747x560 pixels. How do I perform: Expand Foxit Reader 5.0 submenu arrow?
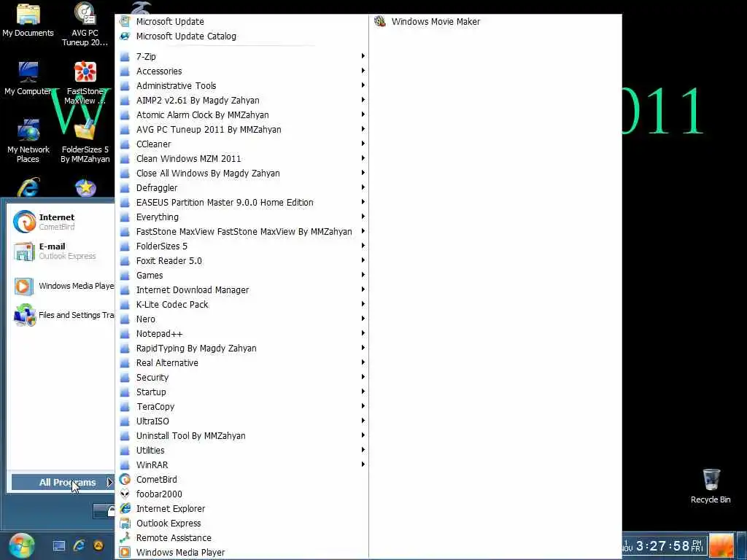(363, 261)
